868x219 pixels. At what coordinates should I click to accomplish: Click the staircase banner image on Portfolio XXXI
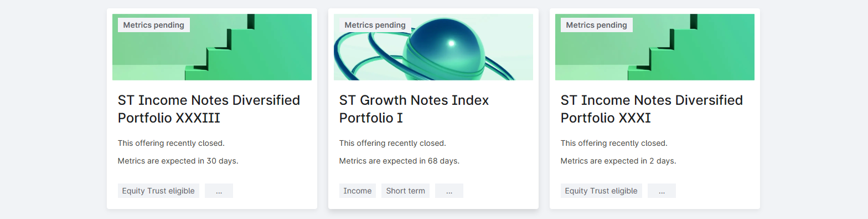point(655,47)
